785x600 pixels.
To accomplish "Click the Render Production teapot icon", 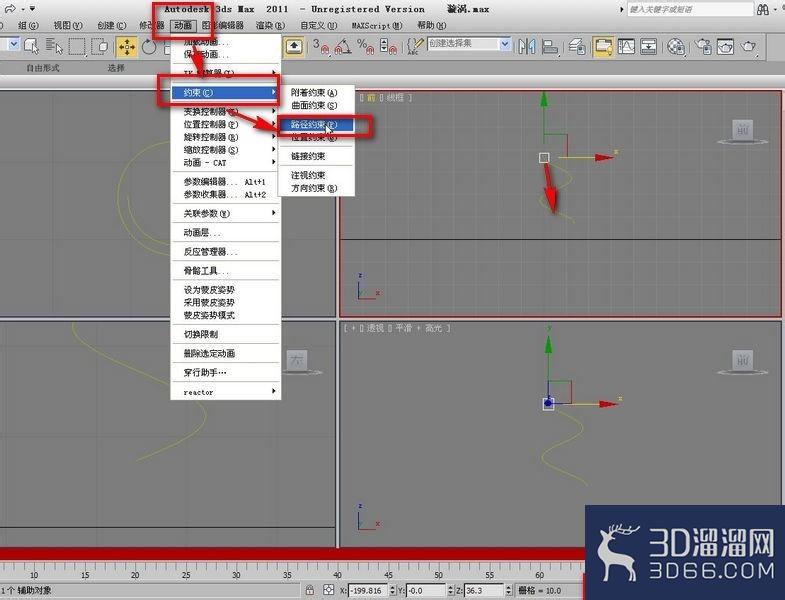I will point(748,47).
